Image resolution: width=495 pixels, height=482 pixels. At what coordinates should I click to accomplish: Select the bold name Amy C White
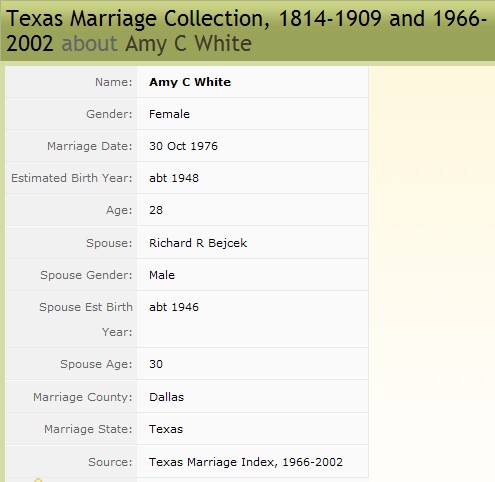pos(190,82)
